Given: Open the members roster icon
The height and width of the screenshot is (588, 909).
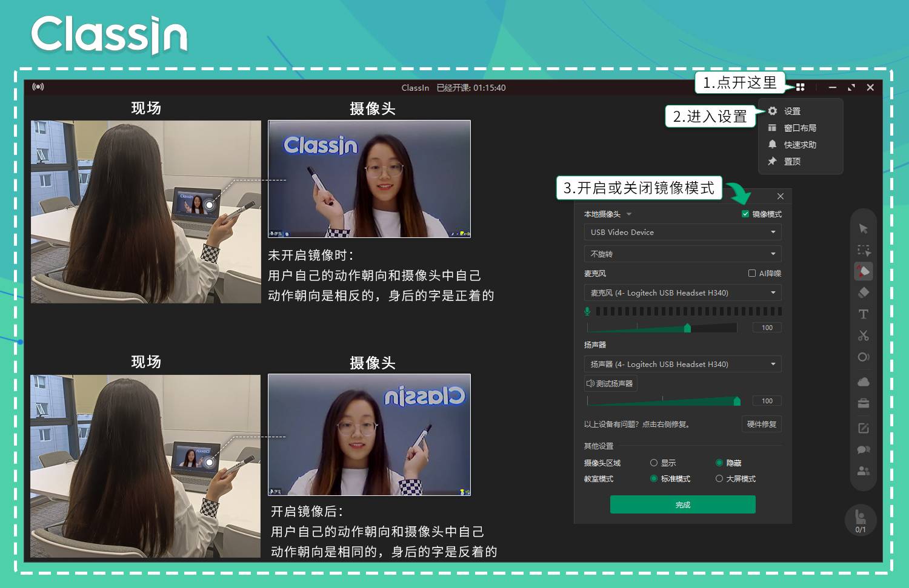Looking at the screenshot, I should (864, 471).
